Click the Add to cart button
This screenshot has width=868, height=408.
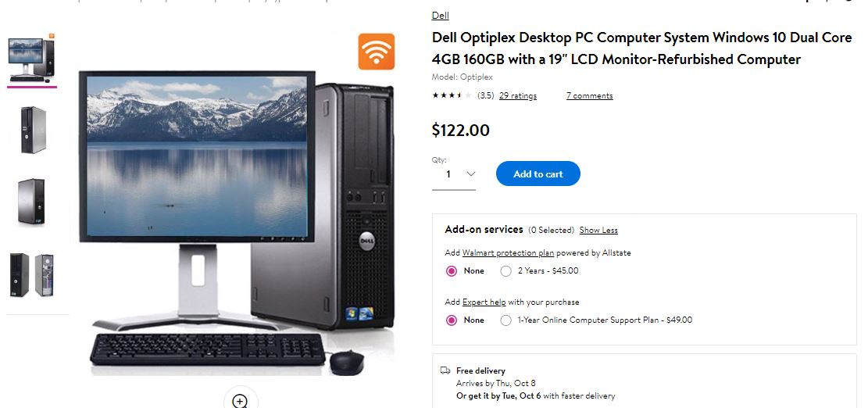pos(538,174)
